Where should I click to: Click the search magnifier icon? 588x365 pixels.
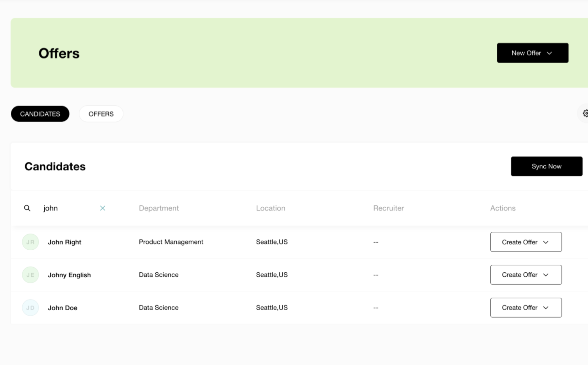point(27,208)
